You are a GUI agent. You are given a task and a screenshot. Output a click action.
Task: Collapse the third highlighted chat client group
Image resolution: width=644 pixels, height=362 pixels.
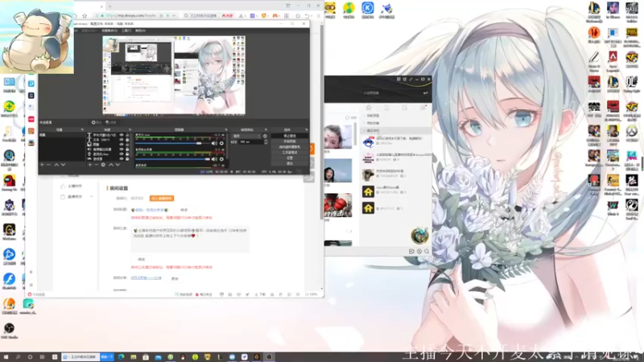364,130
